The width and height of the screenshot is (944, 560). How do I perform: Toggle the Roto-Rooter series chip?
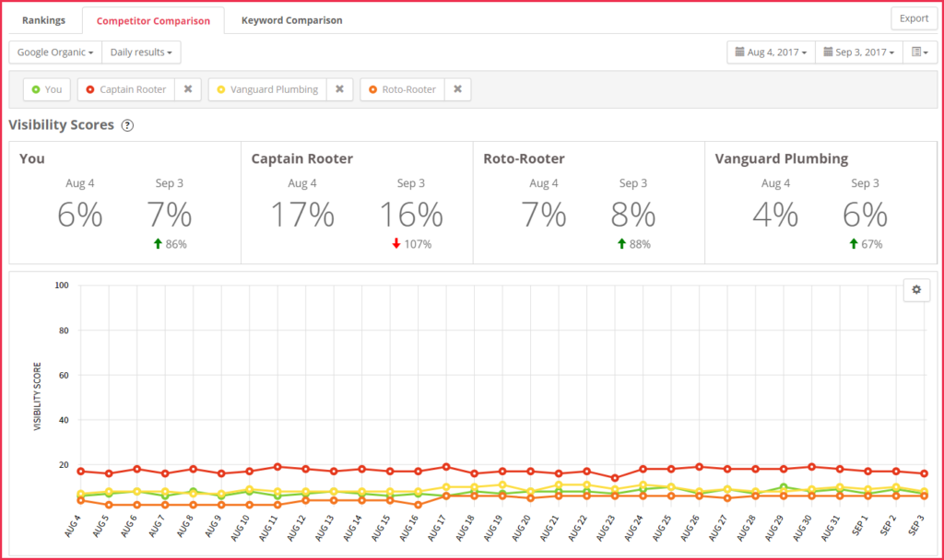(403, 89)
